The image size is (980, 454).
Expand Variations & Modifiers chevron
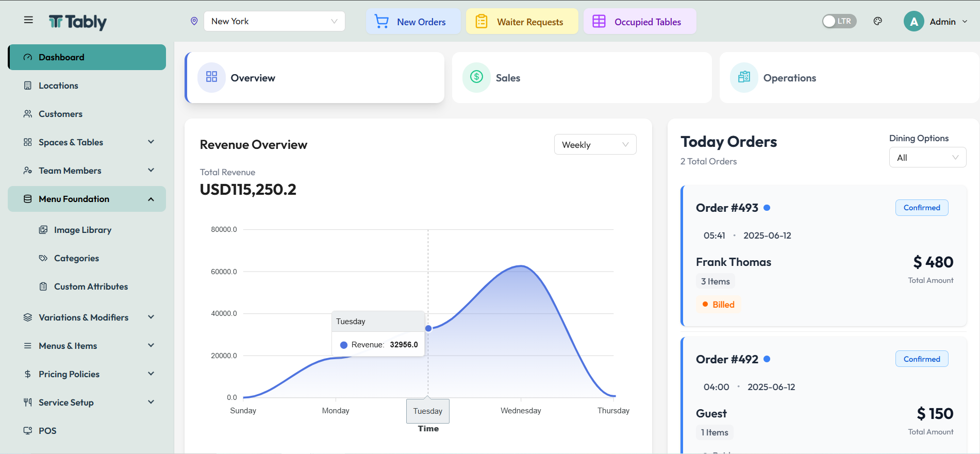point(151,317)
